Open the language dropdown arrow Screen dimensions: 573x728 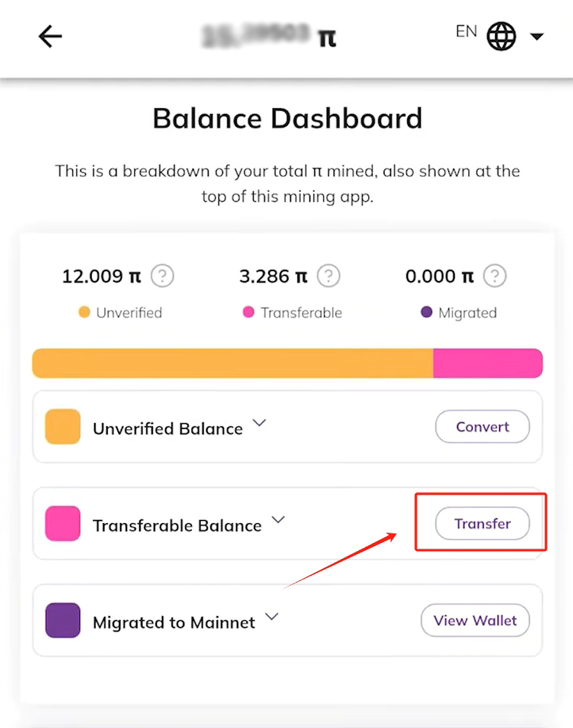(536, 37)
